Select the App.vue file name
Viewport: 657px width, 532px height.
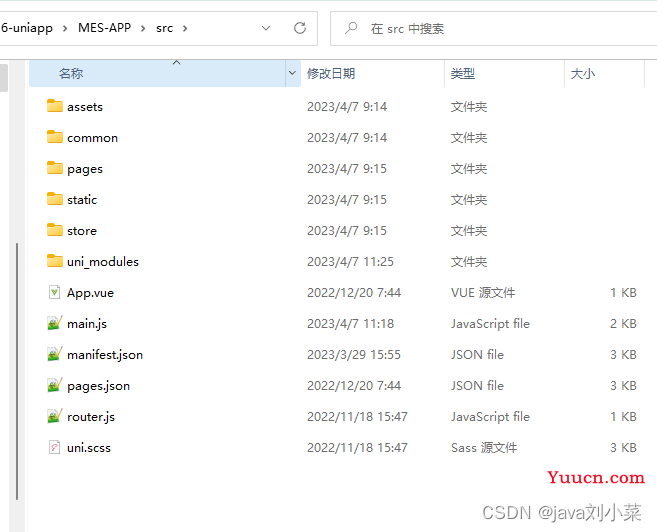pyautogui.click(x=90, y=293)
